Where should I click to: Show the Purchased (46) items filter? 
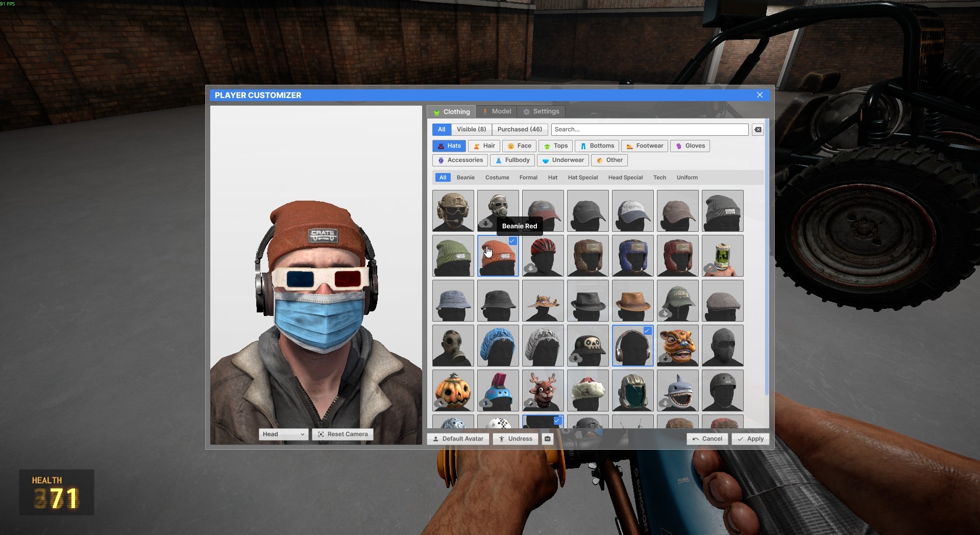coord(520,129)
